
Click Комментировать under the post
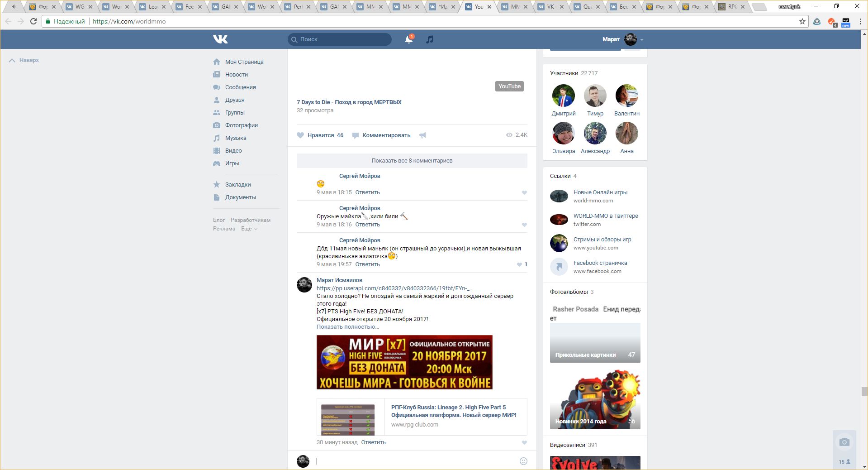coord(381,135)
